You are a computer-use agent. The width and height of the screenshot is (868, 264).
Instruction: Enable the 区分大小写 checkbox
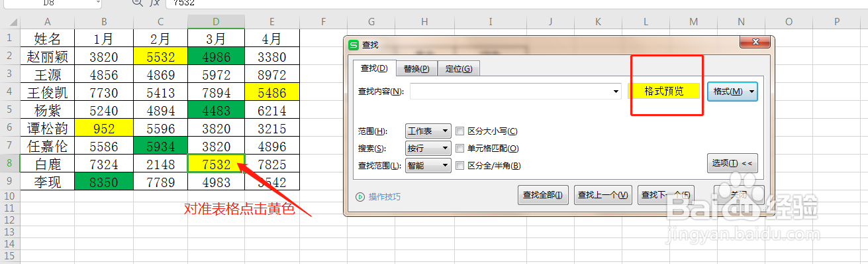coord(460,131)
